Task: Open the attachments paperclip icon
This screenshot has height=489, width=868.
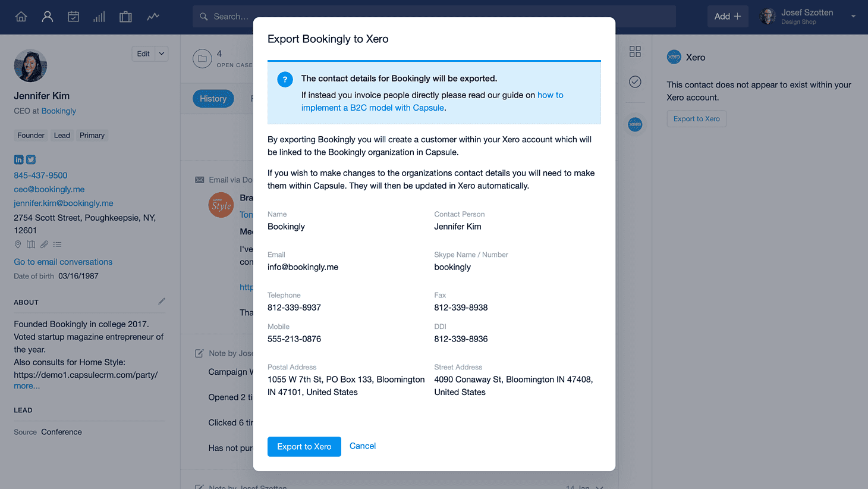Action: click(x=44, y=244)
